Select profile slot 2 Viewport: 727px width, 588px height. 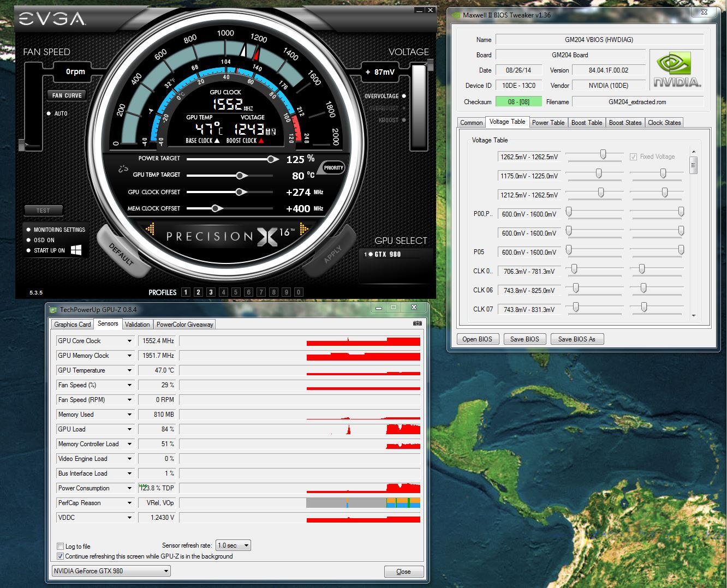click(x=198, y=292)
